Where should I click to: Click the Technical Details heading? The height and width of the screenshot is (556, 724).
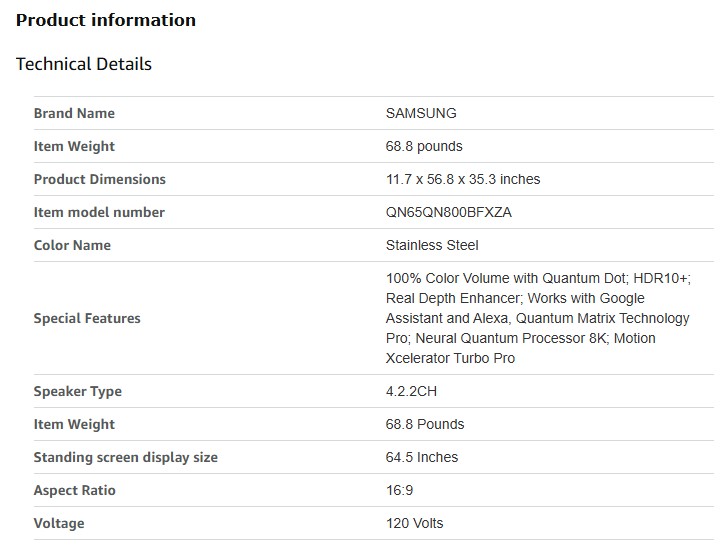(x=84, y=64)
